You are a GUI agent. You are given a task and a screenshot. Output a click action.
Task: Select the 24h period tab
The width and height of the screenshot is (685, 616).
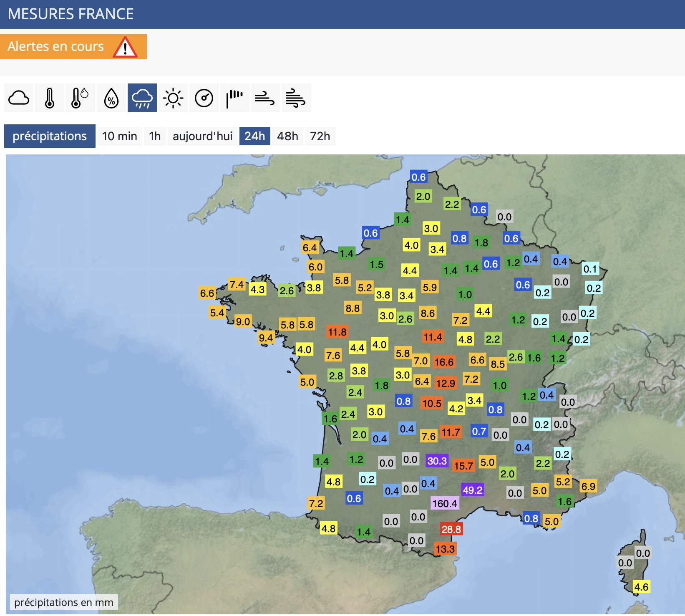[x=254, y=136]
